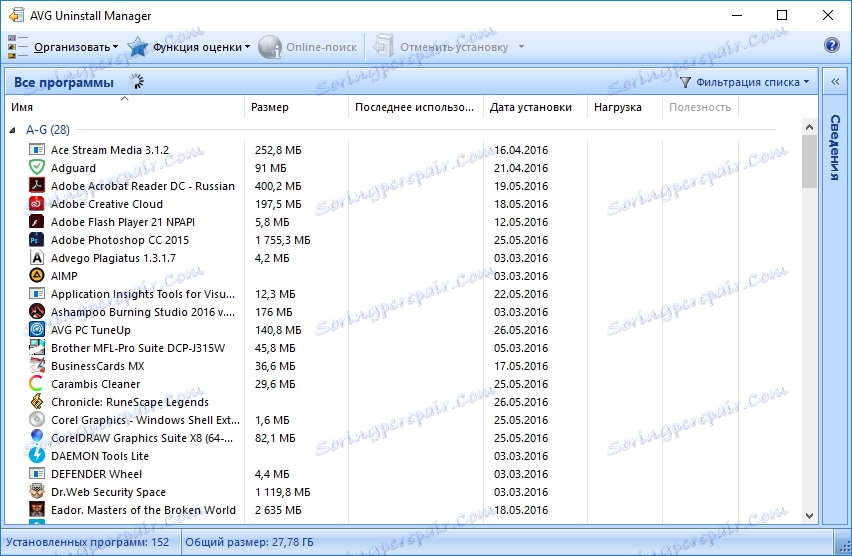This screenshot has height=556, width=852.
Task: Click the Adobe Flash Player icon
Action: (36, 221)
